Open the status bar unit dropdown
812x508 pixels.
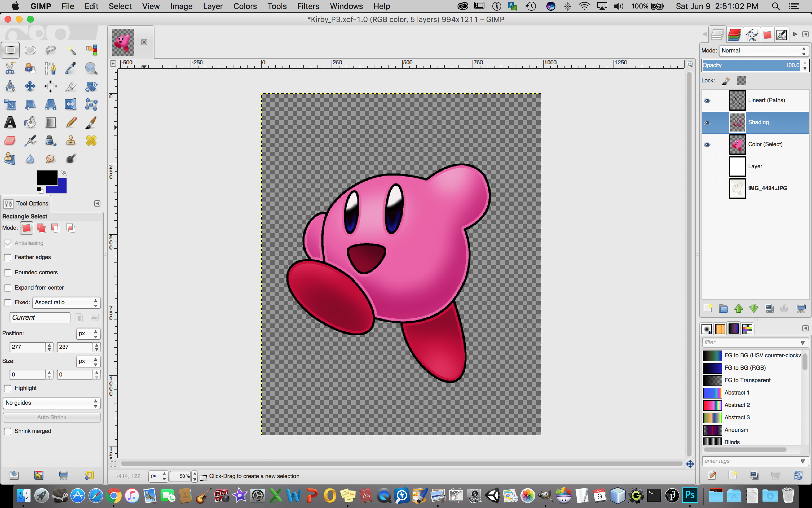click(159, 476)
